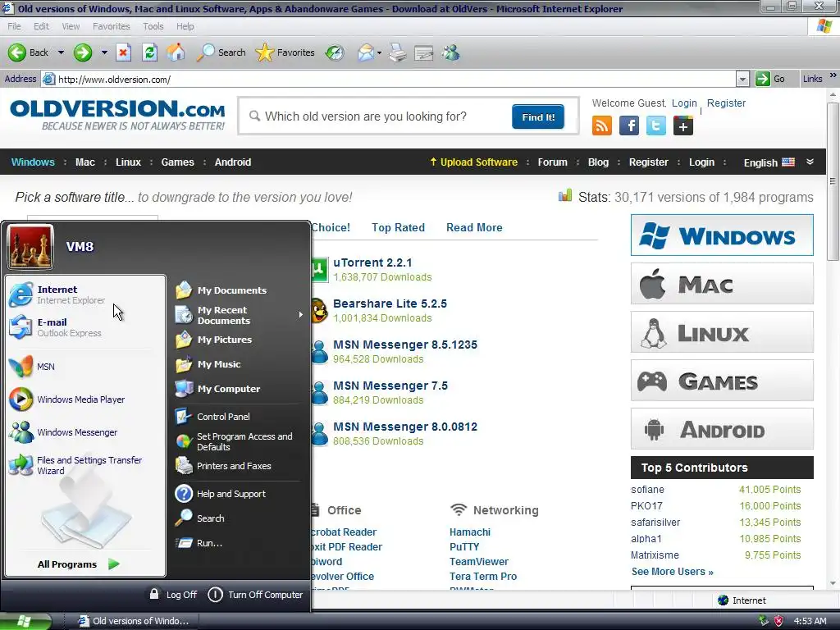The height and width of the screenshot is (630, 840).
Task: Expand the chevron beside English flag
Action: point(810,162)
